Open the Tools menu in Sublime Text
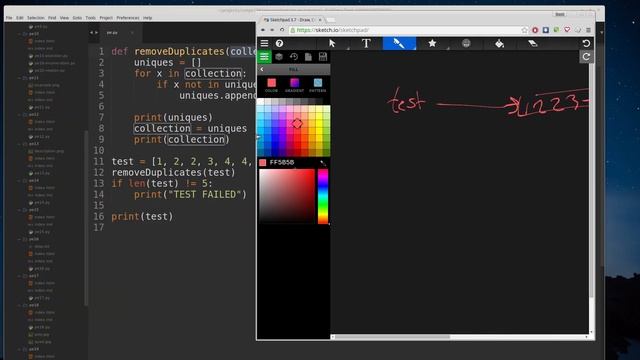The width and height of the screenshot is (640, 360). pyautogui.click(x=91, y=18)
